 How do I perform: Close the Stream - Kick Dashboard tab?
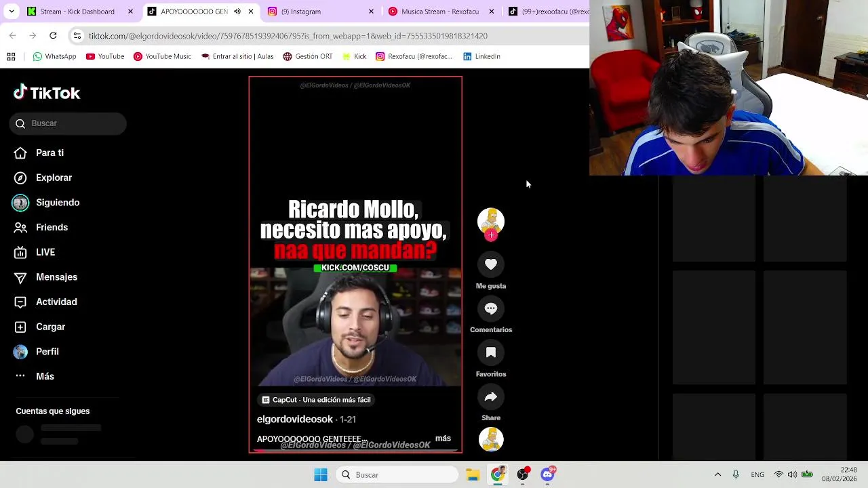(130, 12)
